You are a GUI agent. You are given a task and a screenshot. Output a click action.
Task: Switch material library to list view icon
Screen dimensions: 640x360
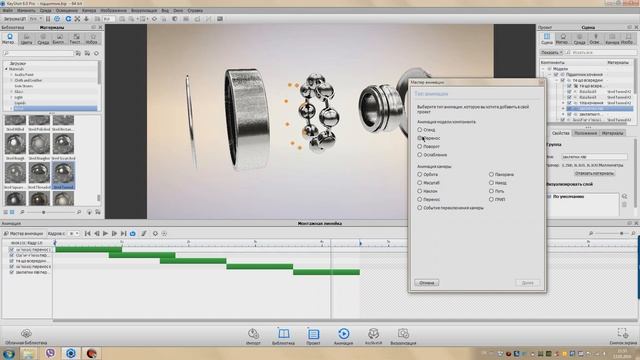click(6, 212)
